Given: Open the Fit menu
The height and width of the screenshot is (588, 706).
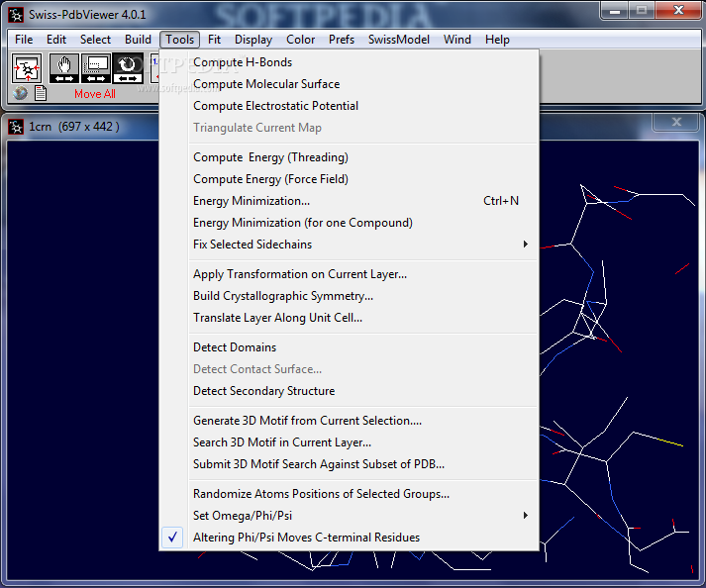Looking at the screenshot, I should click(214, 40).
